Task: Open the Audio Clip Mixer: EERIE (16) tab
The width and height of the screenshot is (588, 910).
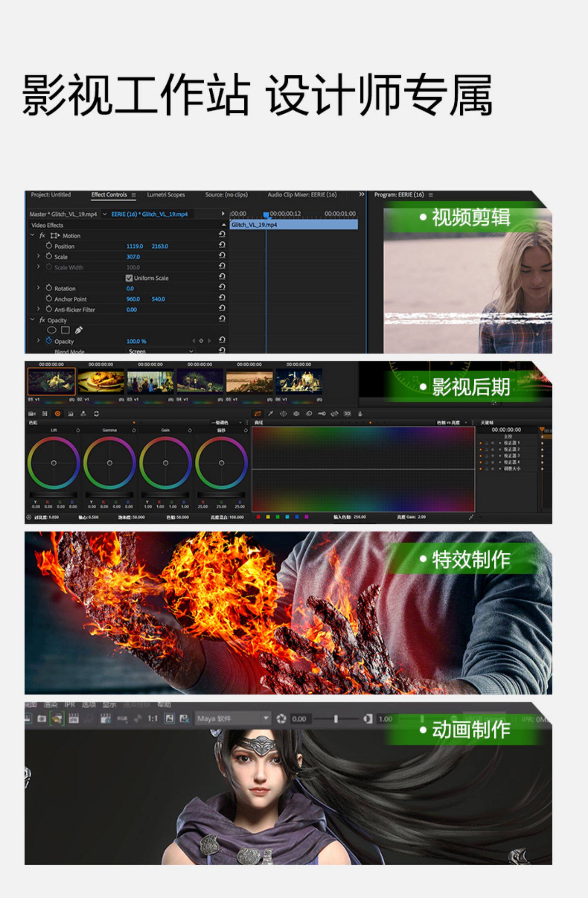Action: 302,195
